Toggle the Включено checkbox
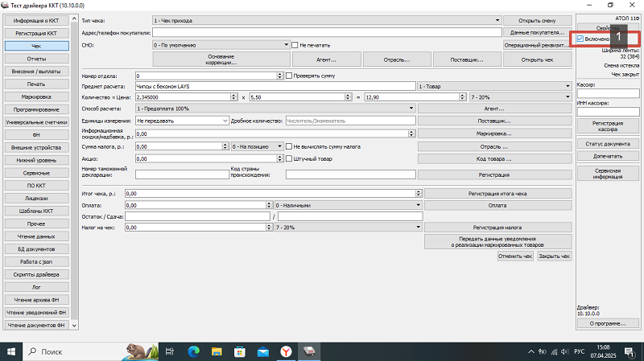644x361 pixels. coord(580,39)
